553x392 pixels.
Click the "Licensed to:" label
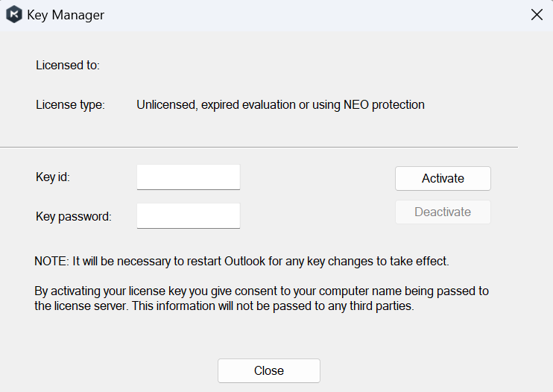click(x=68, y=65)
